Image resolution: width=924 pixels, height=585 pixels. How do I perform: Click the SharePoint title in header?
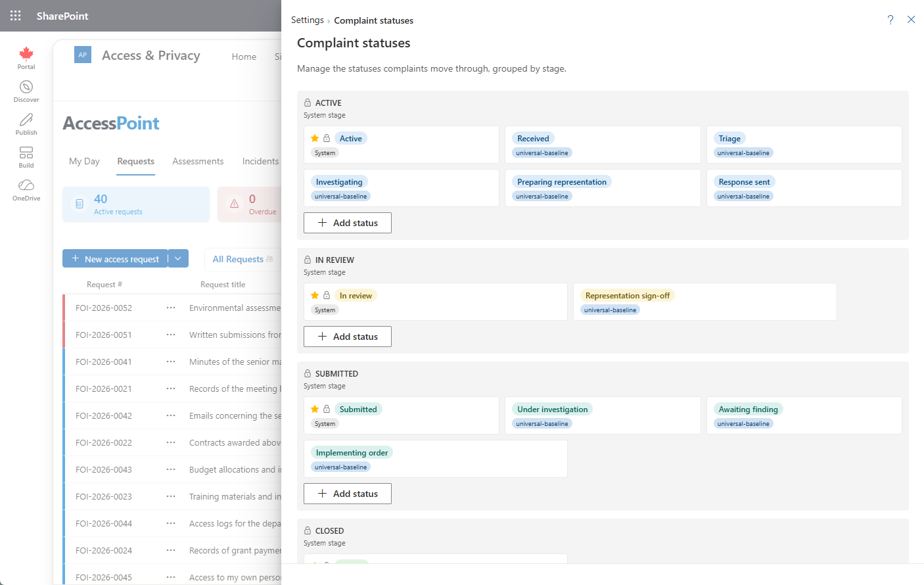point(62,16)
